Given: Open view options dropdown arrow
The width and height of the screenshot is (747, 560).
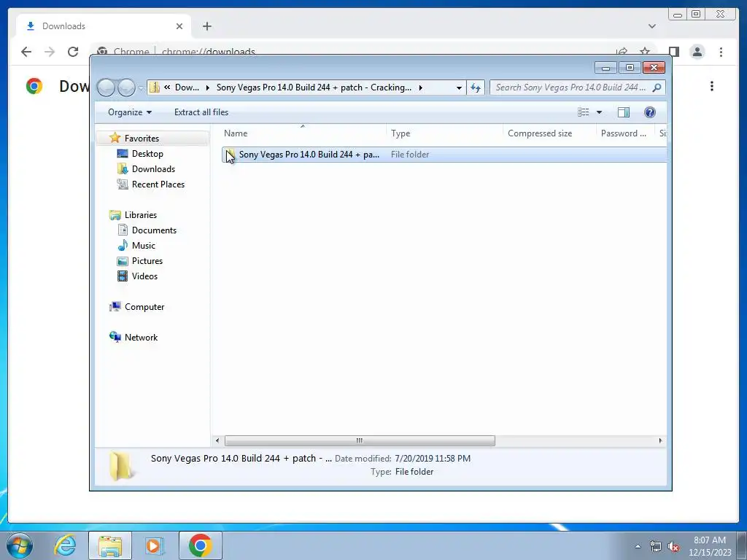Looking at the screenshot, I should (600, 112).
